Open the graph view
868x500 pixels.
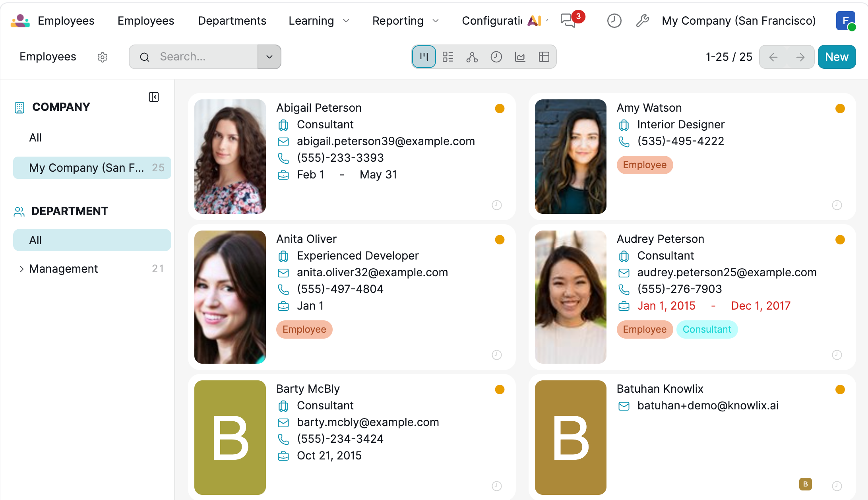[x=520, y=57]
